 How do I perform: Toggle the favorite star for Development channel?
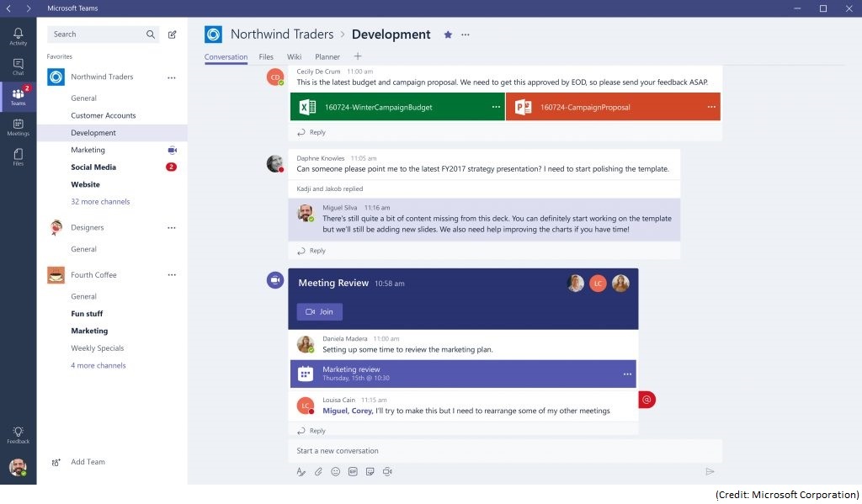(x=448, y=34)
